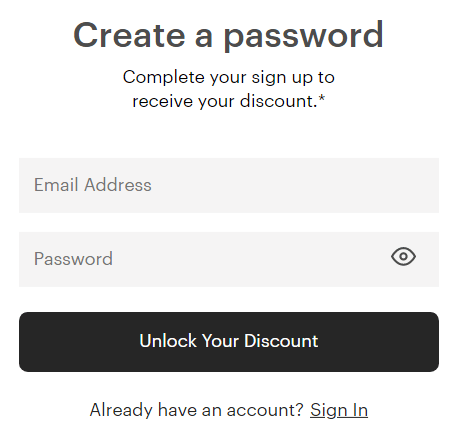
Task: Activate the first gray text field
Action: (229, 185)
